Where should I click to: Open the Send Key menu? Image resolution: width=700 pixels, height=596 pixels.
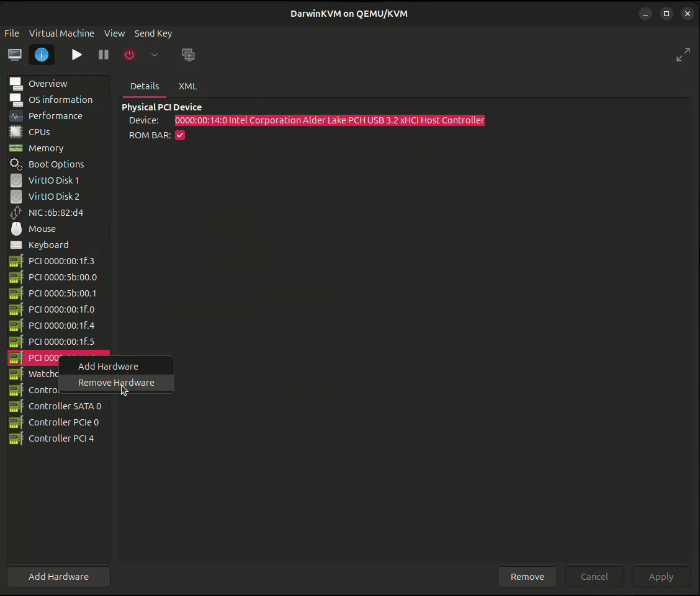pos(153,33)
